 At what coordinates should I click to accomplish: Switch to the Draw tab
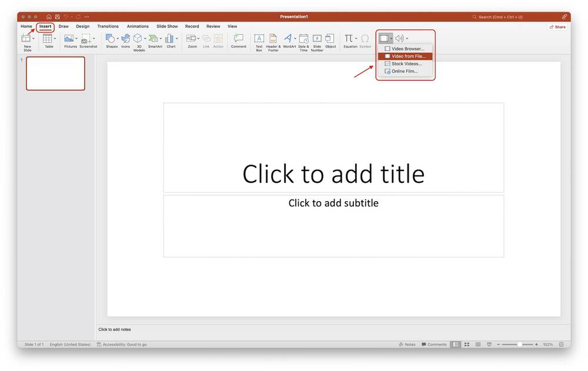click(x=64, y=26)
